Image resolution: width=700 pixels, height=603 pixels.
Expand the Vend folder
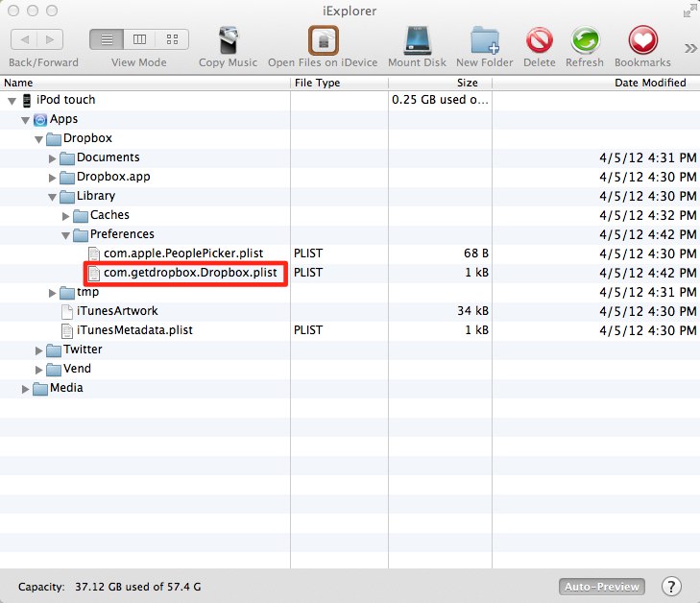(x=38, y=370)
